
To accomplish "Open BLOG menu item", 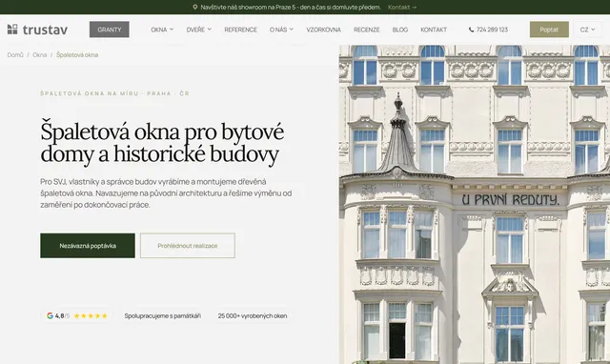I will pyautogui.click(x=400, y=30).
